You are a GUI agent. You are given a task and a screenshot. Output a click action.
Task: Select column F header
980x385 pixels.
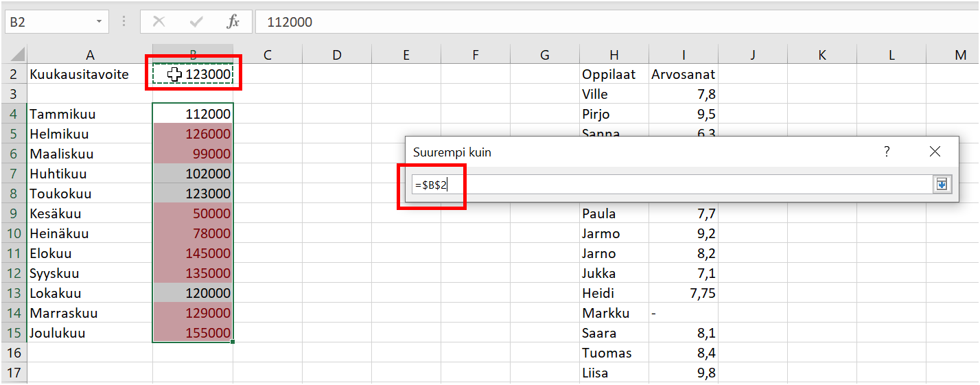click(475, 56)
